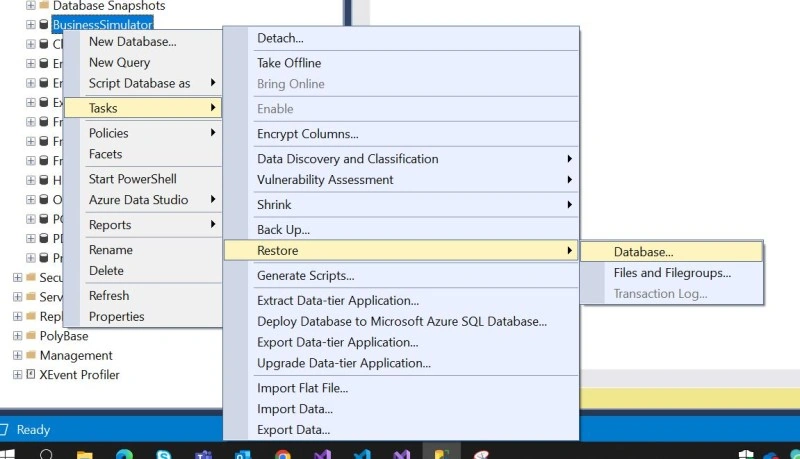Open Skype from the taskbar

(163, 454)
